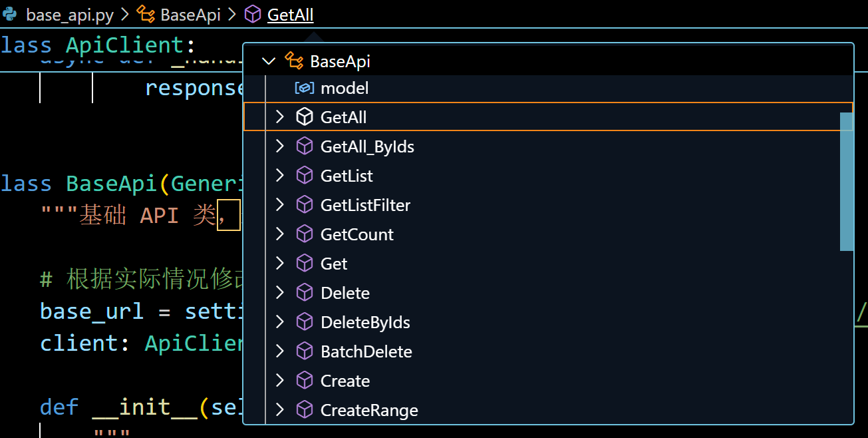
Task: Click the cube icon beside CreateRange
Action: coord(304,410)
